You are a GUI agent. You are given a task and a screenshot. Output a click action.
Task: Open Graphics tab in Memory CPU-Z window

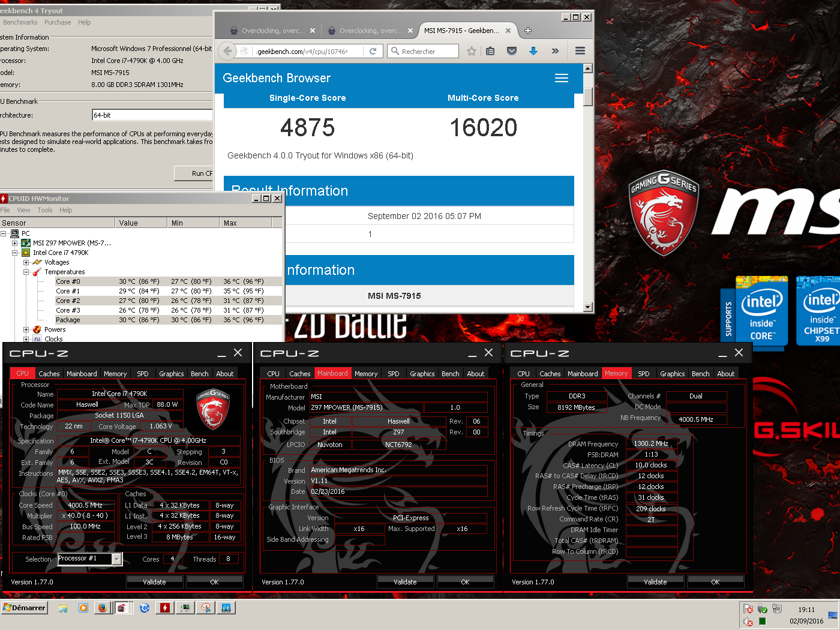(673, 374)
